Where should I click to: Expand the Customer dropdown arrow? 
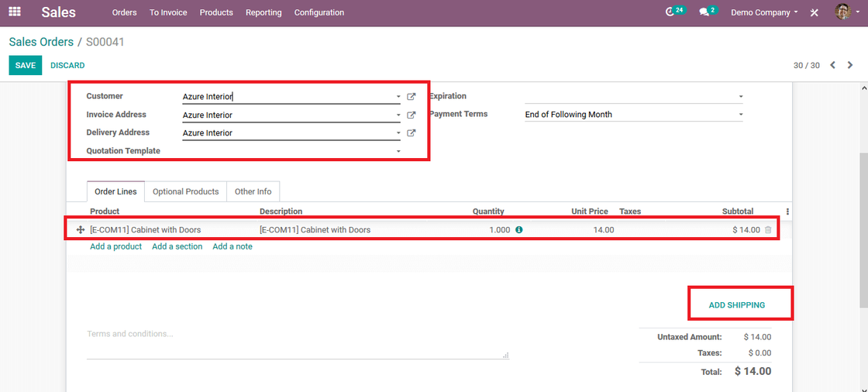(x=398, y=97)
